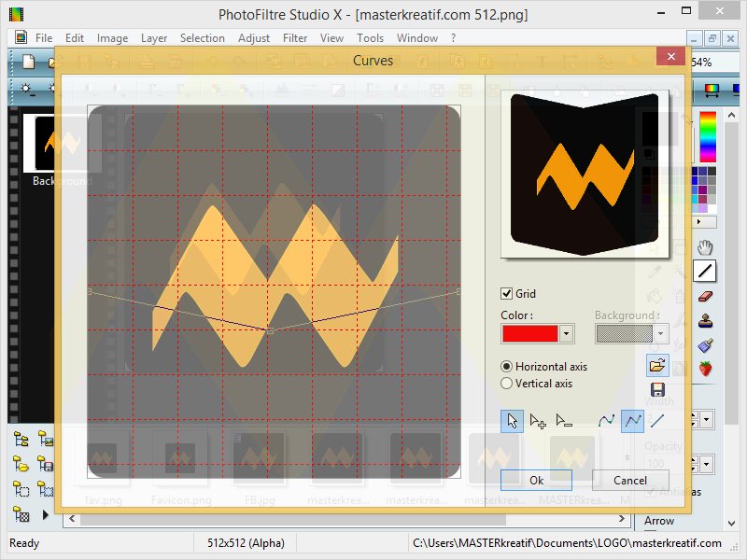Select the polyline curve type

click(x=632, y=421)
